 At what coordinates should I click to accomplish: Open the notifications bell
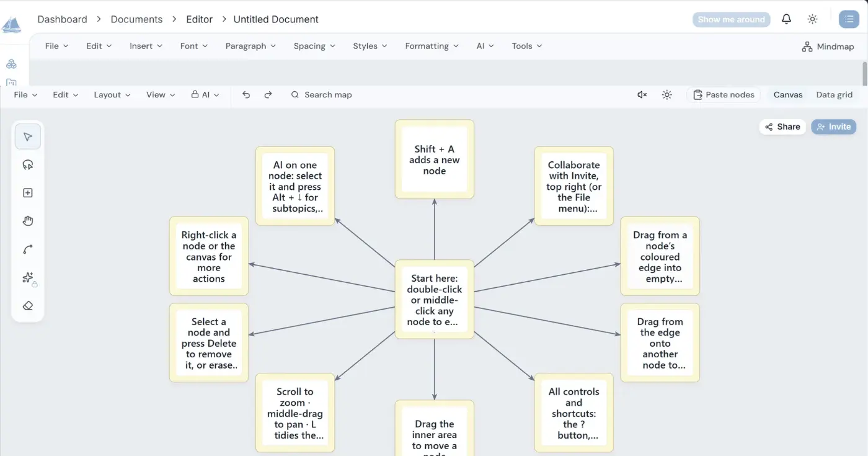(786, 19)
